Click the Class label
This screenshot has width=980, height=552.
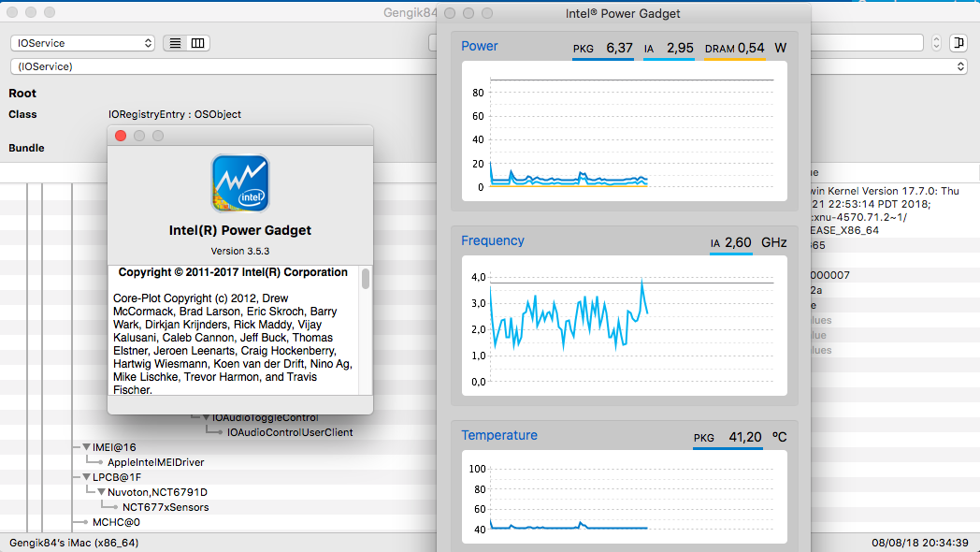click(22, 114)
